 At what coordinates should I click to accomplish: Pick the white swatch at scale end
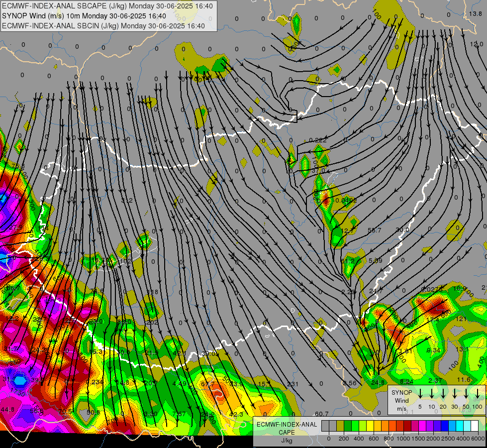click(x=475, y=426)
